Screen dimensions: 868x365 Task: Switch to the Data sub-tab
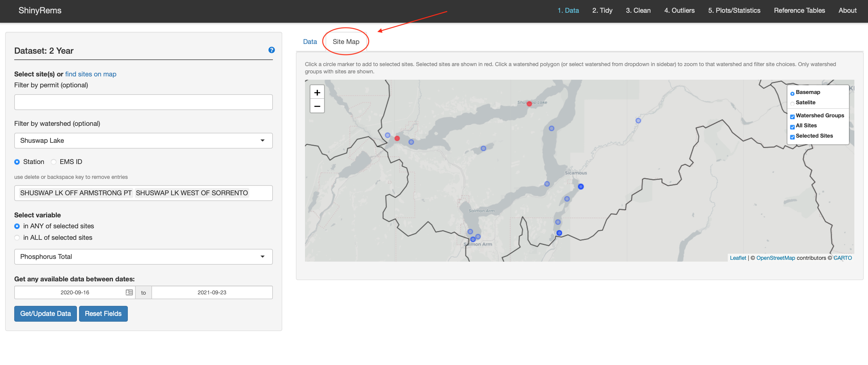(310, 42)
